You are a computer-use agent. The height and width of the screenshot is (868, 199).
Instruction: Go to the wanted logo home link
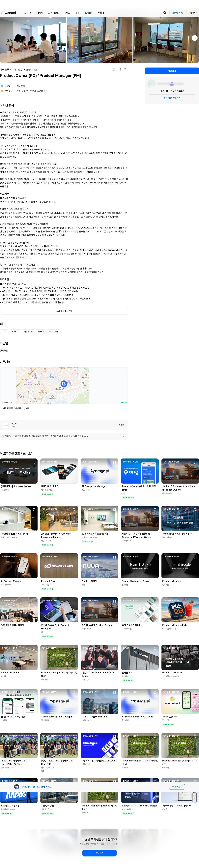8,13
